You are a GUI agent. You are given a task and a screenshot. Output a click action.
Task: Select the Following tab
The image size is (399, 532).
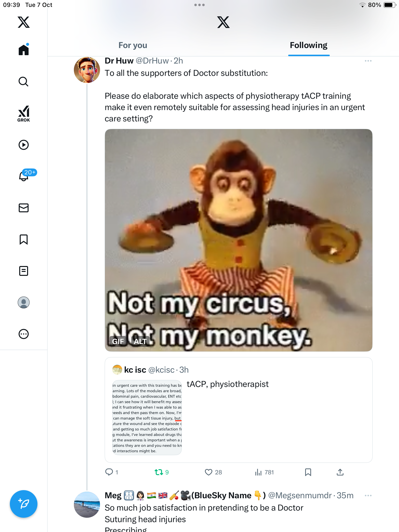[x=309, y=45]
